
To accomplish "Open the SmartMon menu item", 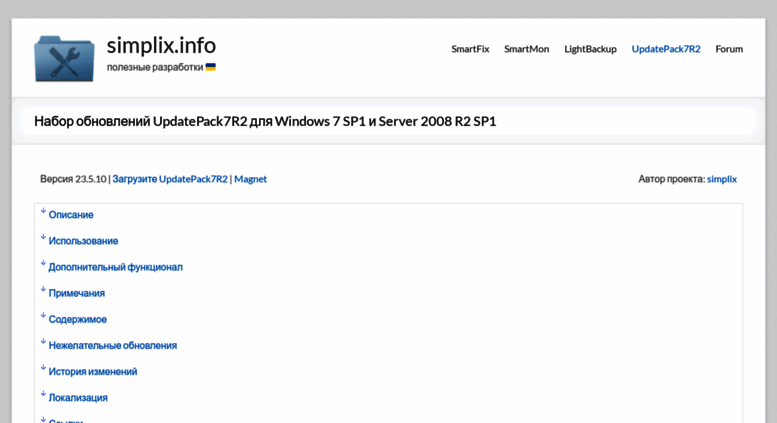I will pyautogui.click(x=526, y=49).
